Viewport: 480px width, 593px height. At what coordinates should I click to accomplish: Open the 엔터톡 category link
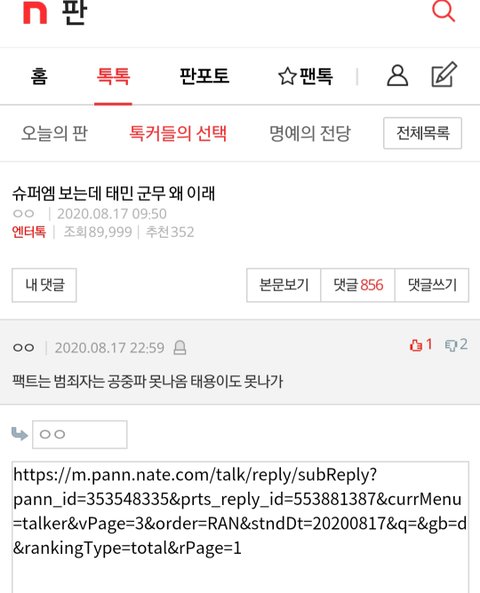[29, 232]
